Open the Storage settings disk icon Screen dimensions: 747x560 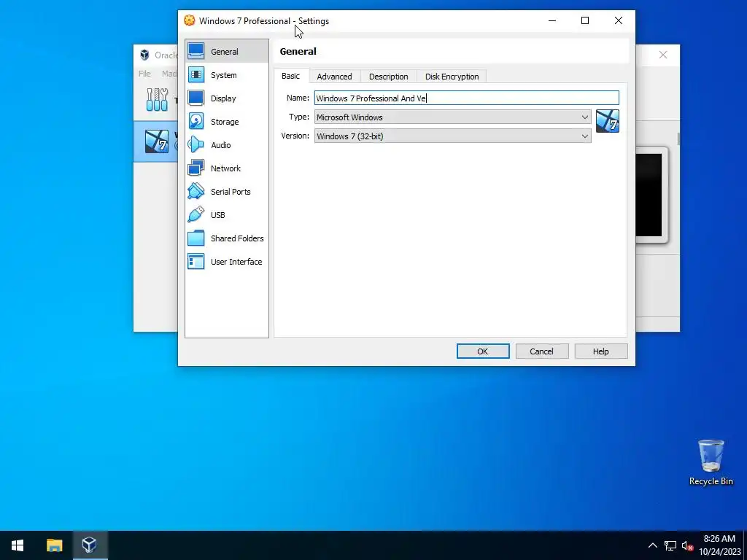coord(196,121)
